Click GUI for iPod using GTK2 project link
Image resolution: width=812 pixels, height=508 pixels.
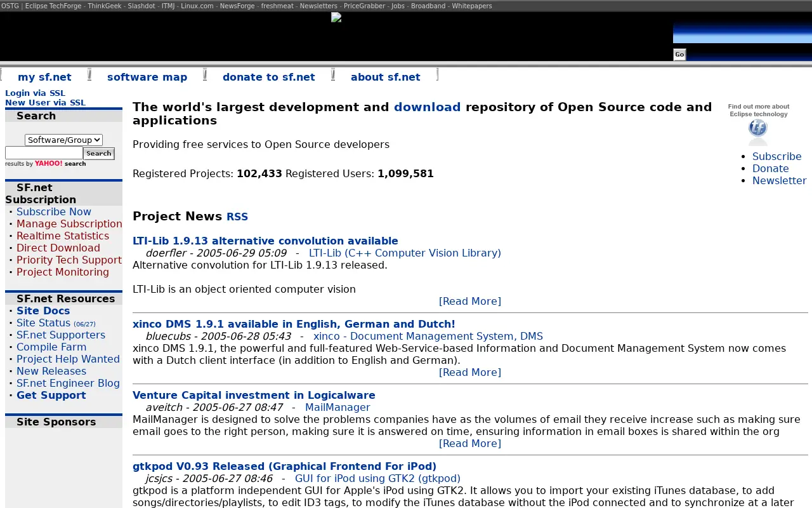tap(377, 478)
